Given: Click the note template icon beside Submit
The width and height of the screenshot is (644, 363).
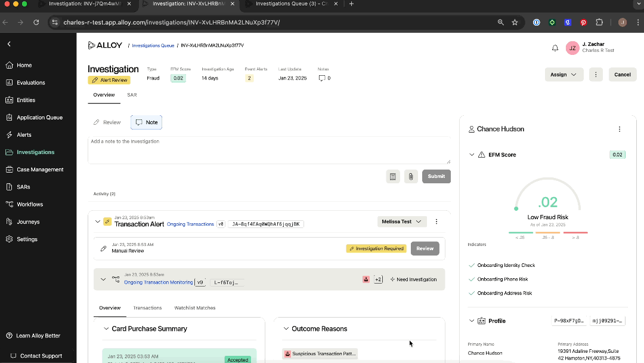Looking at the screenshot, I should pos(392,176).
